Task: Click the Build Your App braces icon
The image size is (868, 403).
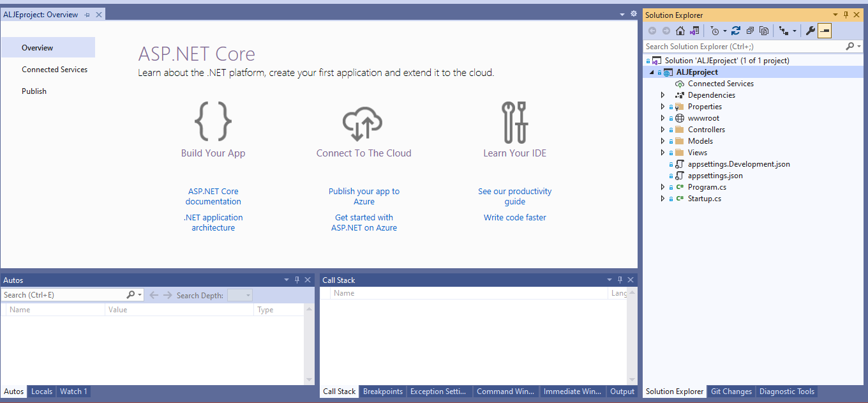Action: pyautogui.click(x=213, y=121)
